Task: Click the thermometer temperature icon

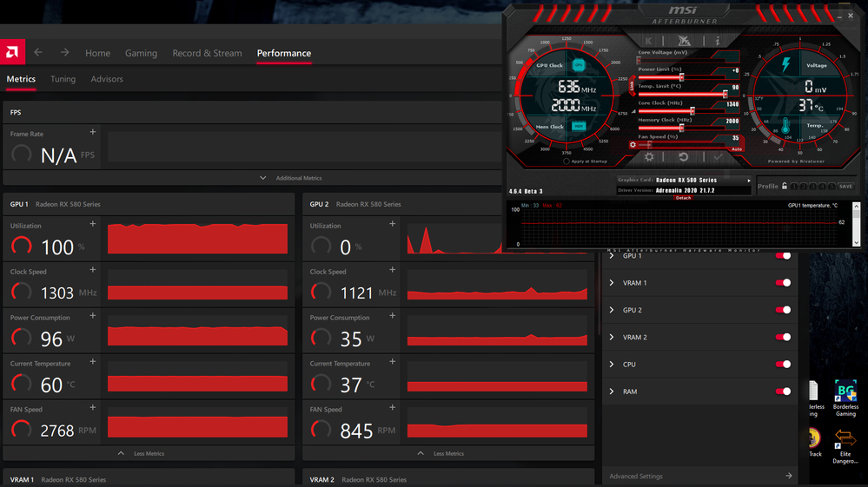Action: point(785,126)
